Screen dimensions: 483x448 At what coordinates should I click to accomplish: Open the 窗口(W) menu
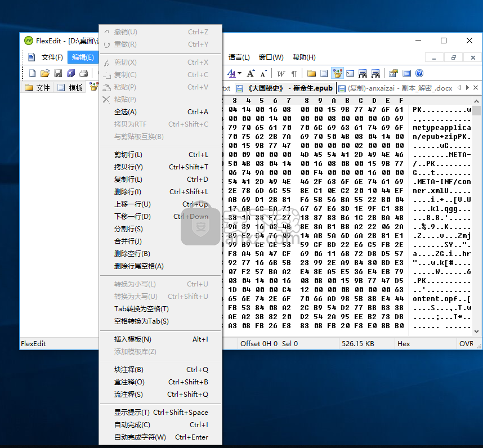(x=271, y=57)
